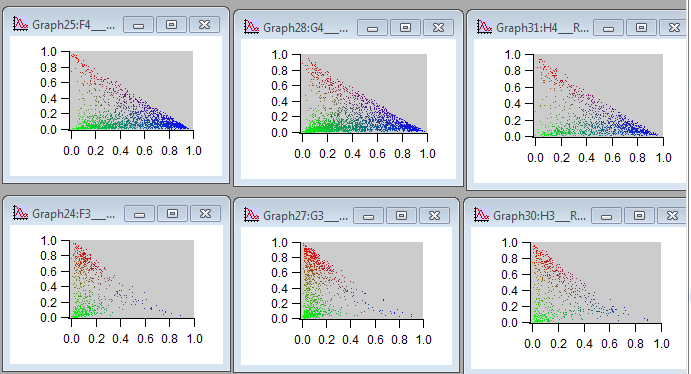Viewport: 691px width, 374px height.
Task: Close the Graph24:F3 window
Action: pos(205,214)
